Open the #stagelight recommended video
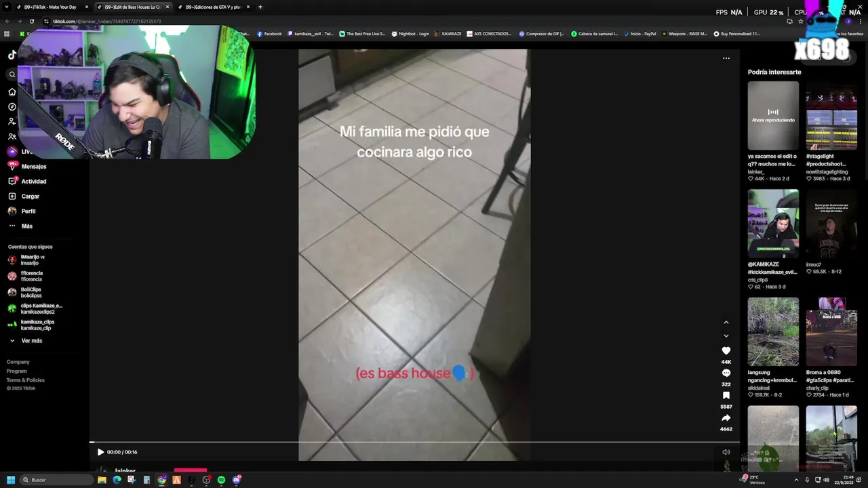The height and width of the screenshot is (488, 868). pyautogui.click(x=831, y=116)
